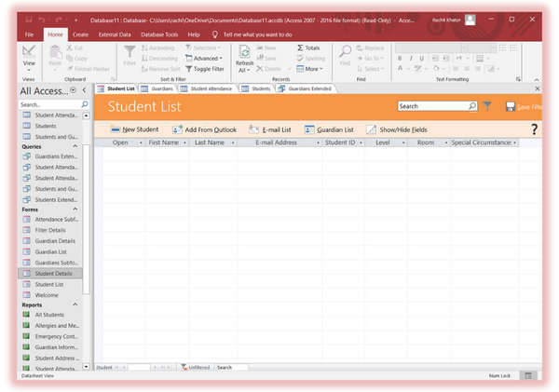Open the File tab
This screenshot has width=559, height=392.
pyautogui.click(x=29, y=34)
